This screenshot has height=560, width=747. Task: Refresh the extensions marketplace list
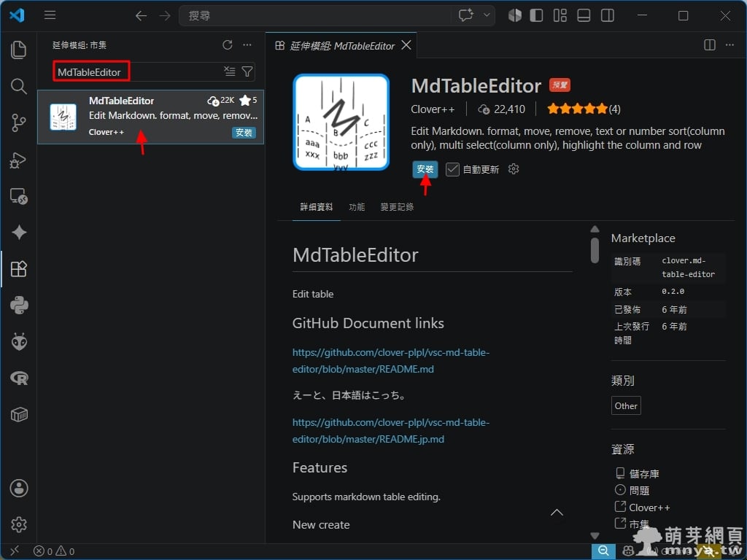pyautogui.click(x=228, y=44)
